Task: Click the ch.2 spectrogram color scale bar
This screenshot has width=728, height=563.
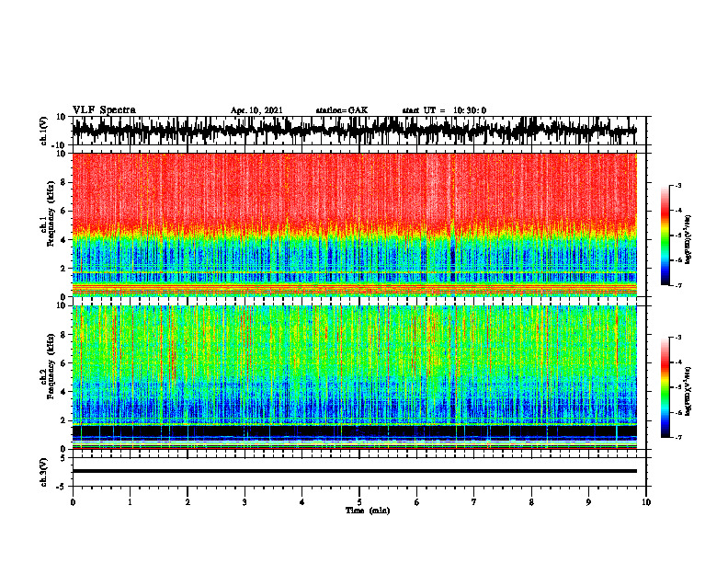Action: (665, 387)
